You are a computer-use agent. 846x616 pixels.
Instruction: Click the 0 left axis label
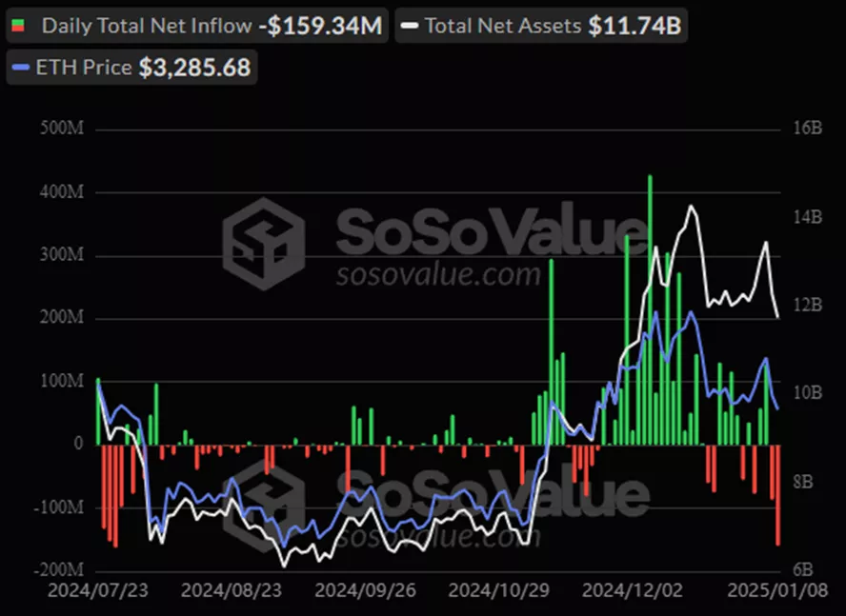coord(79,444)
